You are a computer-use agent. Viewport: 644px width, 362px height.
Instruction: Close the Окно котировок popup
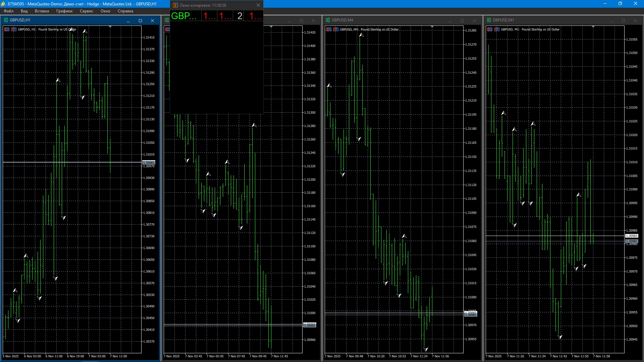pyautogui.click(x=258, y=5)
